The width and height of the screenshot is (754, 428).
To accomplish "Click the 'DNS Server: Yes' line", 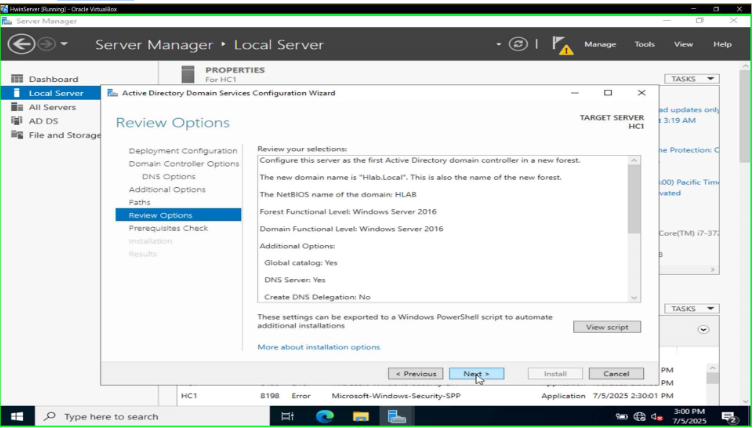I will coord(295,279).
